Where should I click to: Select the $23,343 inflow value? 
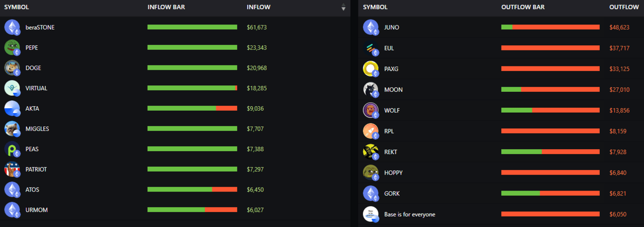point(257,47)
